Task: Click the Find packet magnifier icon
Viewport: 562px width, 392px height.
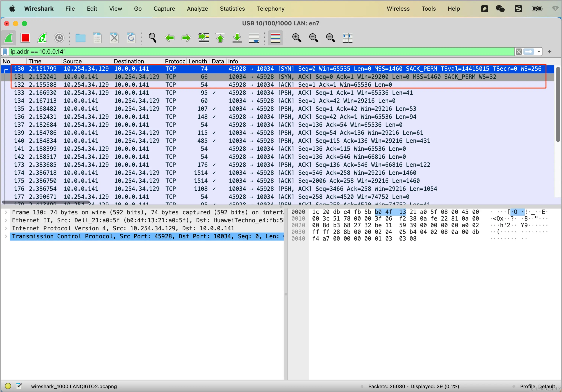Action: [x=152, y=38]
